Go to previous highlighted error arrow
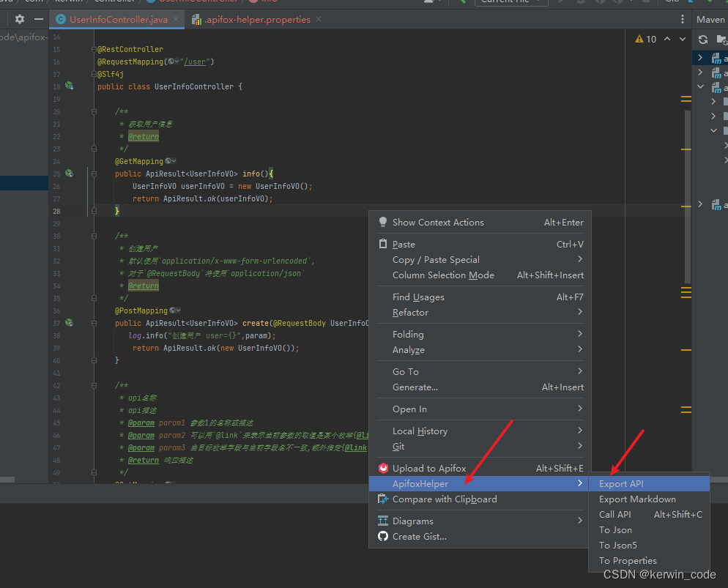 pos(667,39)
